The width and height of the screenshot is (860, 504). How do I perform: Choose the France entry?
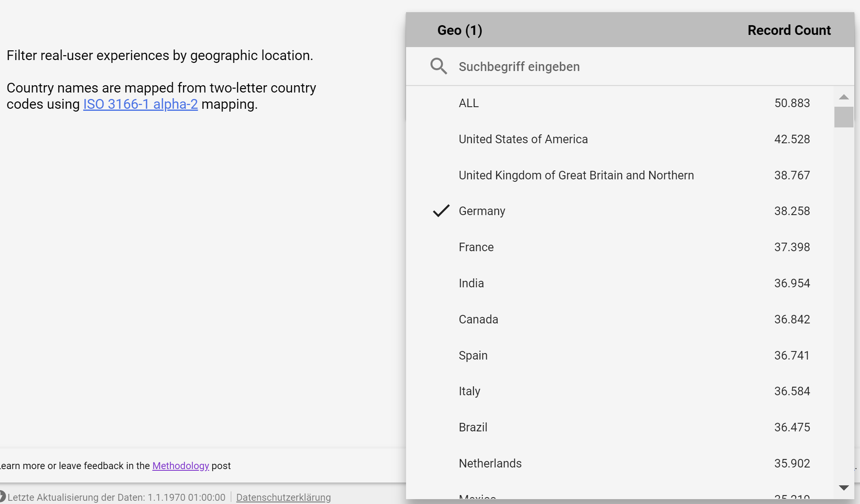pos(476,247)
